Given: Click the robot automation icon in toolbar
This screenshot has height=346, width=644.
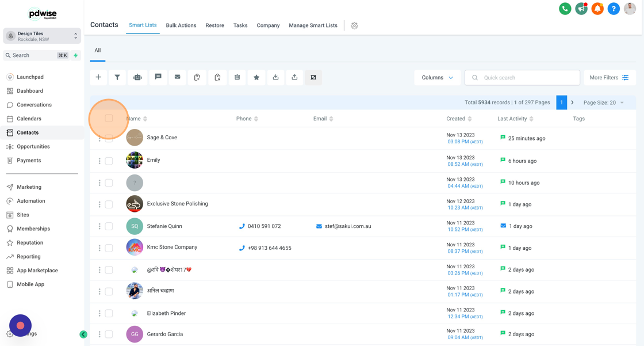Looking at the screenshot, I should tap(137, 77).
